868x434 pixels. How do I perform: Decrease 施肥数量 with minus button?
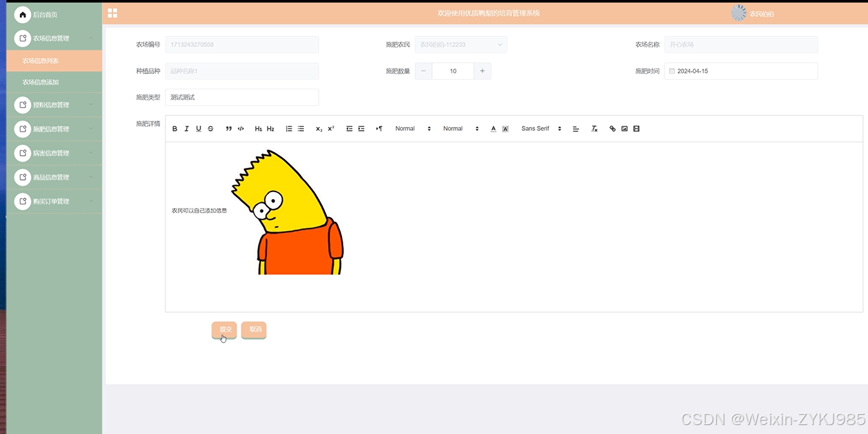pyautogui.click(x=424, y=71)
